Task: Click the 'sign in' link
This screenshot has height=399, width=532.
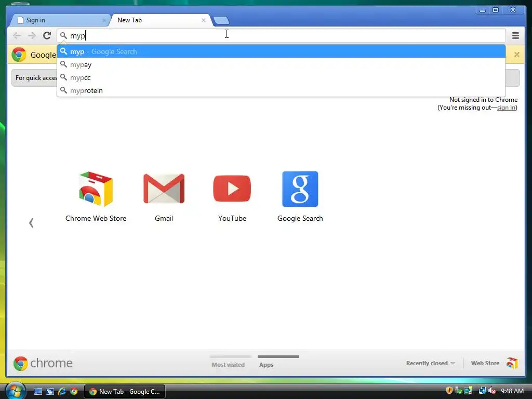Action: coord(506,108)
